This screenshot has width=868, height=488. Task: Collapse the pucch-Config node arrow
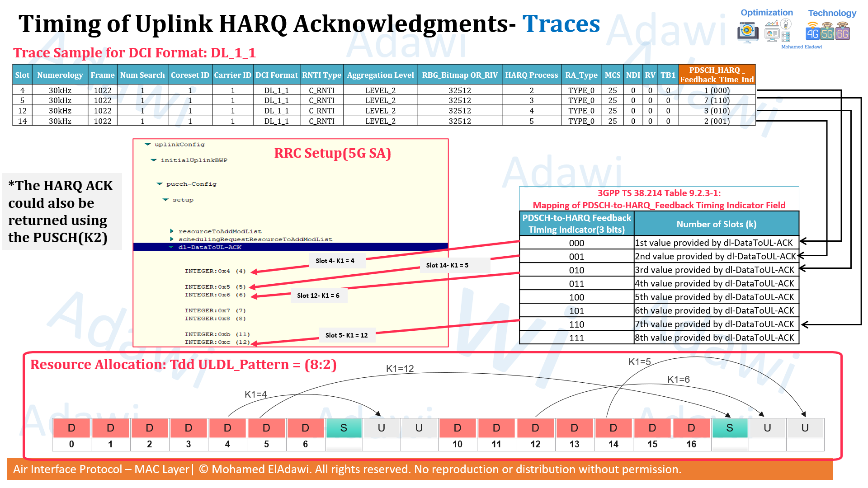[160, 184]
